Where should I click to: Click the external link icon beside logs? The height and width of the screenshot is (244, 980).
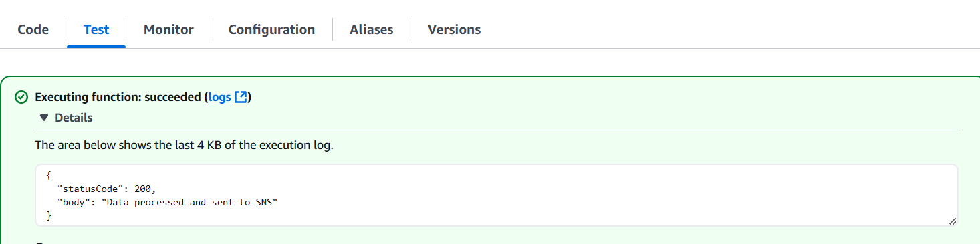pyautogui.click(x=241, y=98)
